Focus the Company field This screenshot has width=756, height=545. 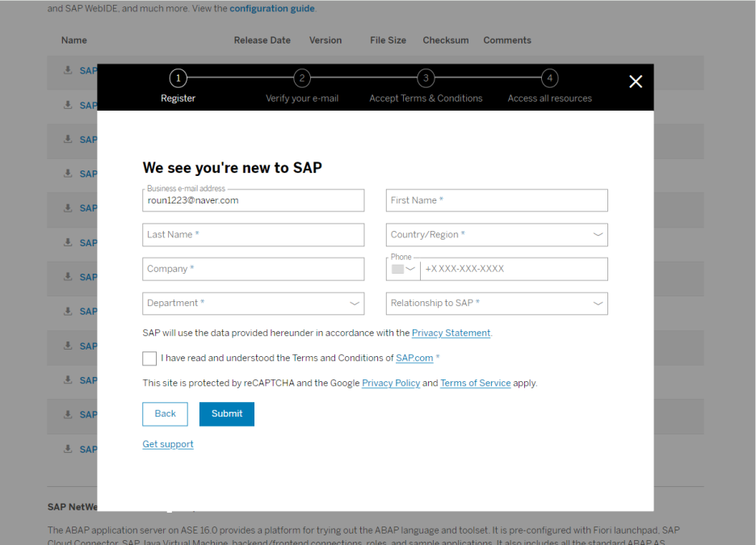[x=253, y=269]
